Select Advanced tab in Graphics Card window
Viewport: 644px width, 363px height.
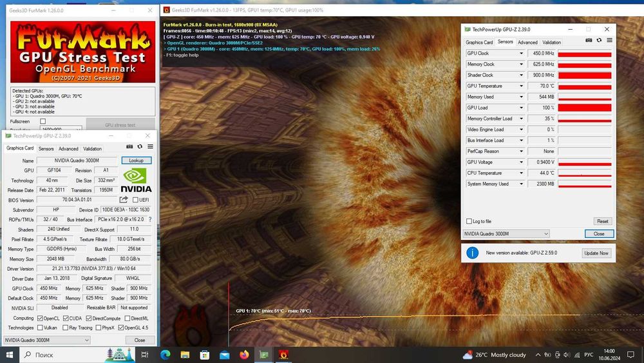tap(68, 149)
